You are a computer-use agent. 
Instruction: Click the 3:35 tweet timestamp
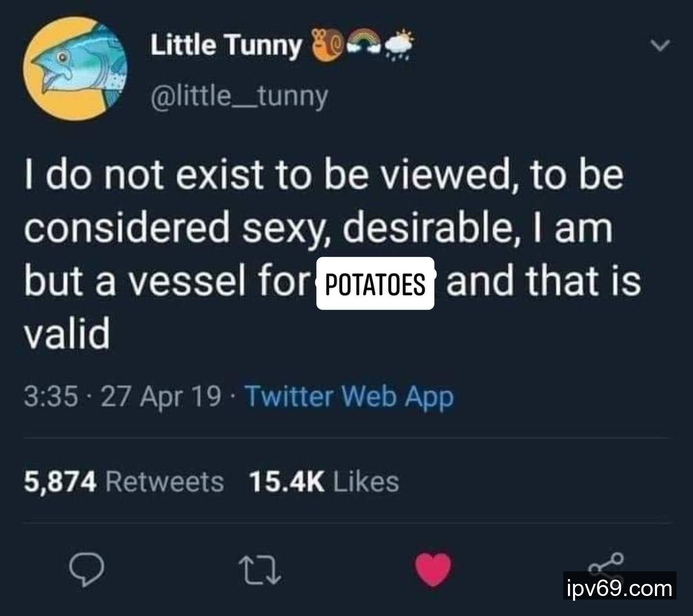(51, 396)
